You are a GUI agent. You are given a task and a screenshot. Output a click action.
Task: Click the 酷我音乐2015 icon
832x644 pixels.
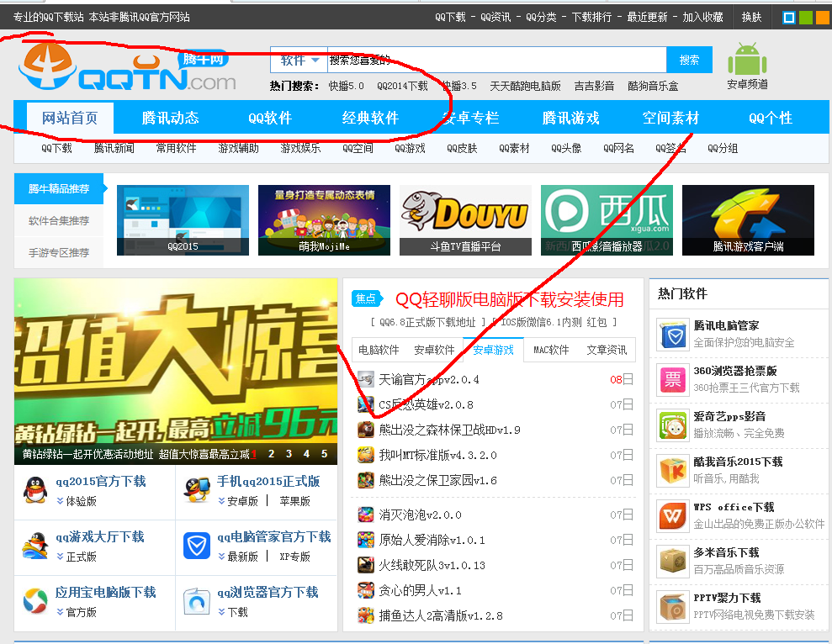(x=672, y=470)
